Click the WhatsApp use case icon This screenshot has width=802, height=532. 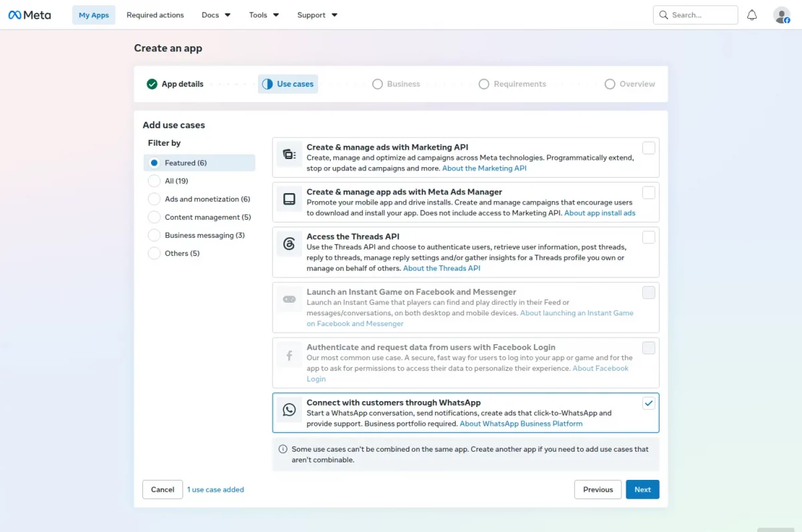click(x=289, y=410)
